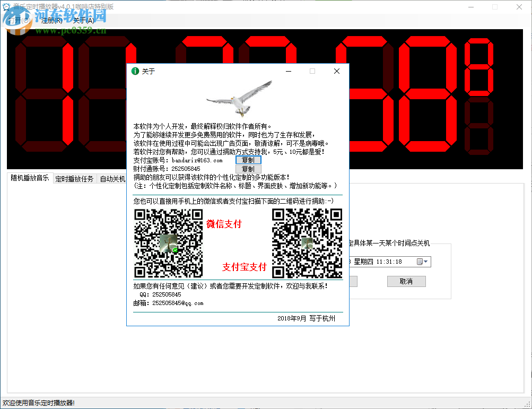Close the main 音乐定时播放器 window

pos(519,7)
